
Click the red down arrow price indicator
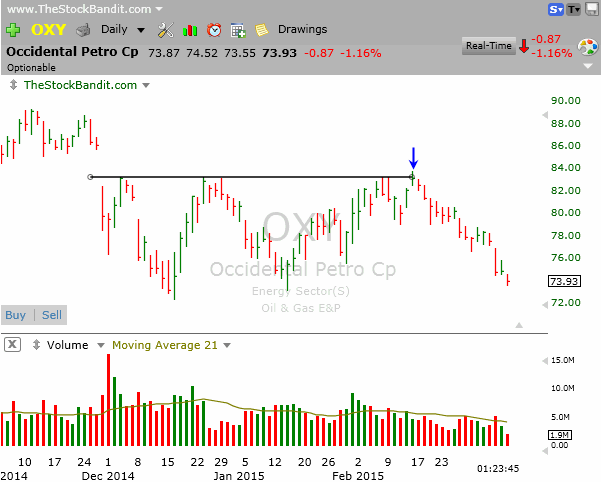coord(524,46)
